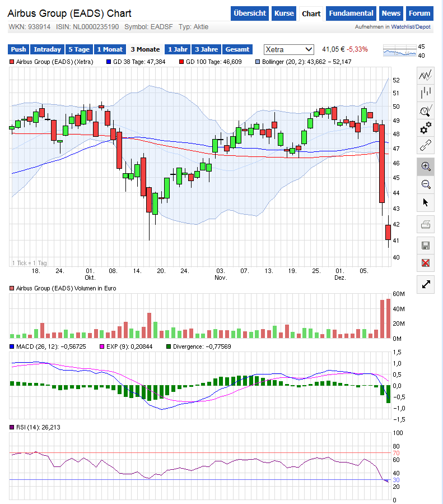Print the chart with printer icon
The height and width of the screenshot is (504, 443).
click(x=425, y=224)
